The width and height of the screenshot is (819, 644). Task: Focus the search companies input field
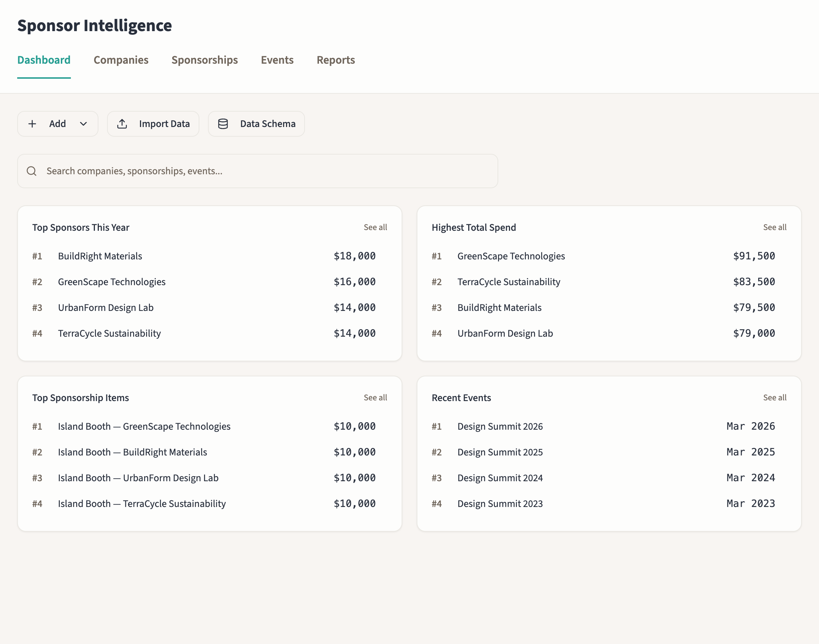point(258,171)
